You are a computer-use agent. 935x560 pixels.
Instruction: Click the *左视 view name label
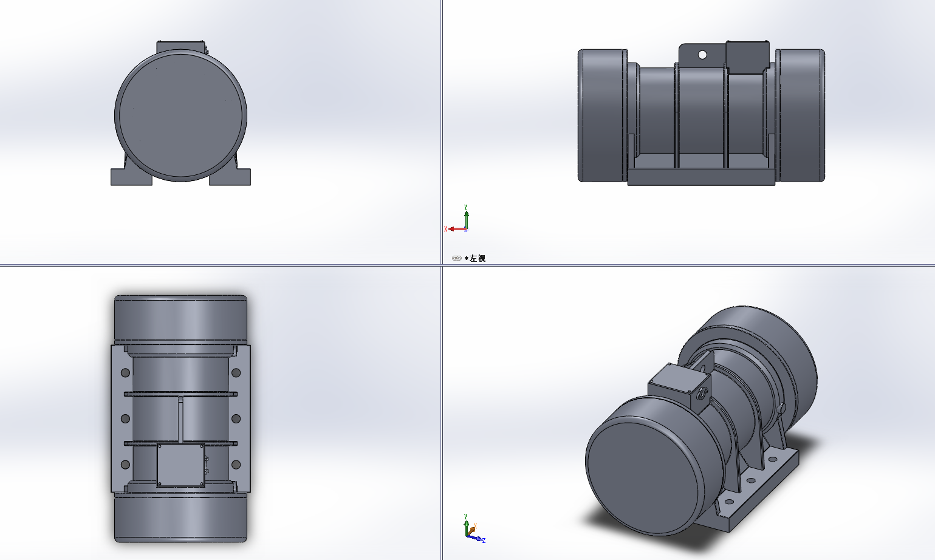pos(475,258)
